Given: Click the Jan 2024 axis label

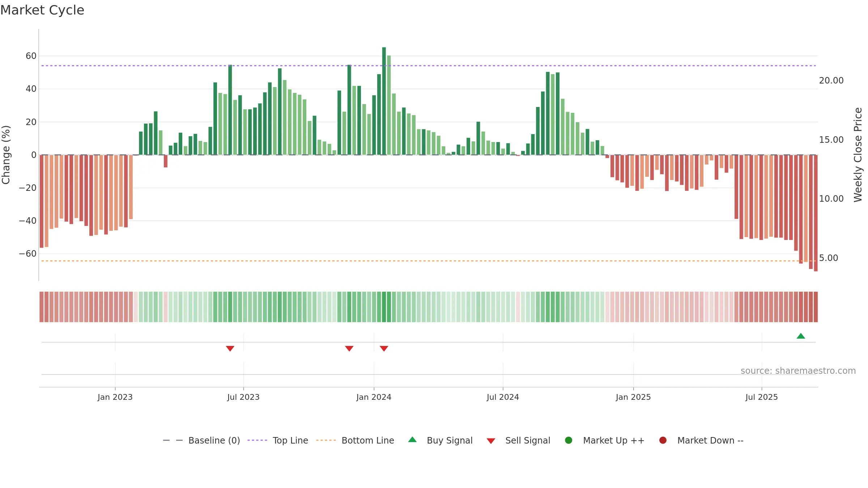Looking at the screenshot, I should [x=374, y=397].
